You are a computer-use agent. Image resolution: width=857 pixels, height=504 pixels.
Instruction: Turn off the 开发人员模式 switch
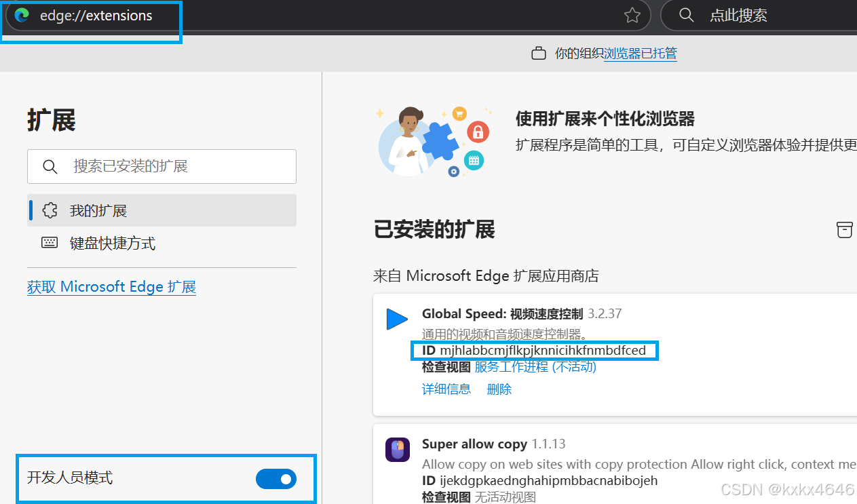click(276, 479)
